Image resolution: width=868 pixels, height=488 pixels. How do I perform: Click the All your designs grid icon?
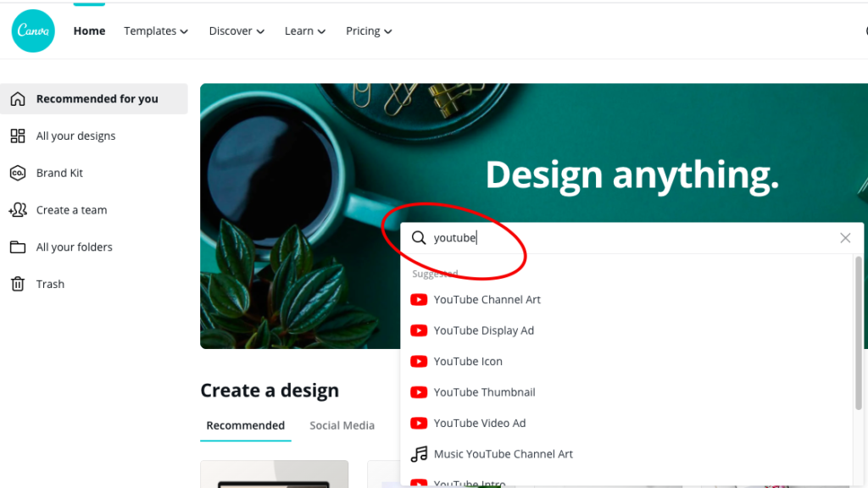[x=18, y=136]
